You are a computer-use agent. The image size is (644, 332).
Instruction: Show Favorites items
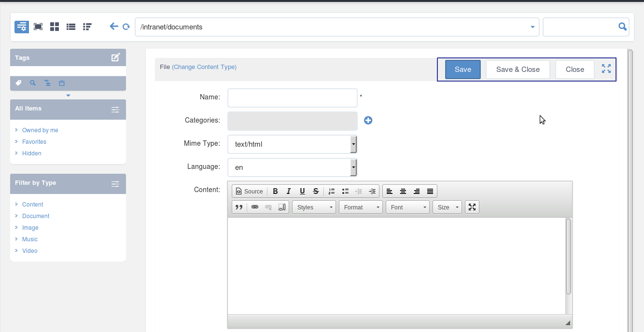pyautogui.click(x=34, y=142)
